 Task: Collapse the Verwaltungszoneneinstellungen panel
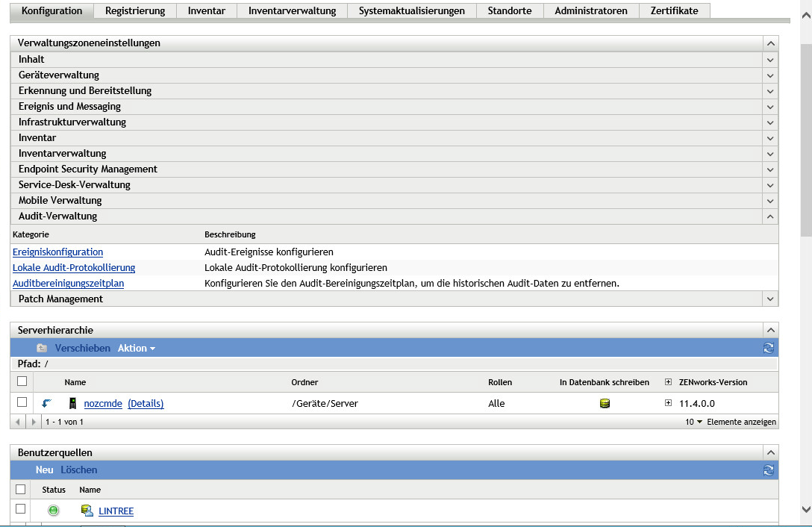click(770, 43)
